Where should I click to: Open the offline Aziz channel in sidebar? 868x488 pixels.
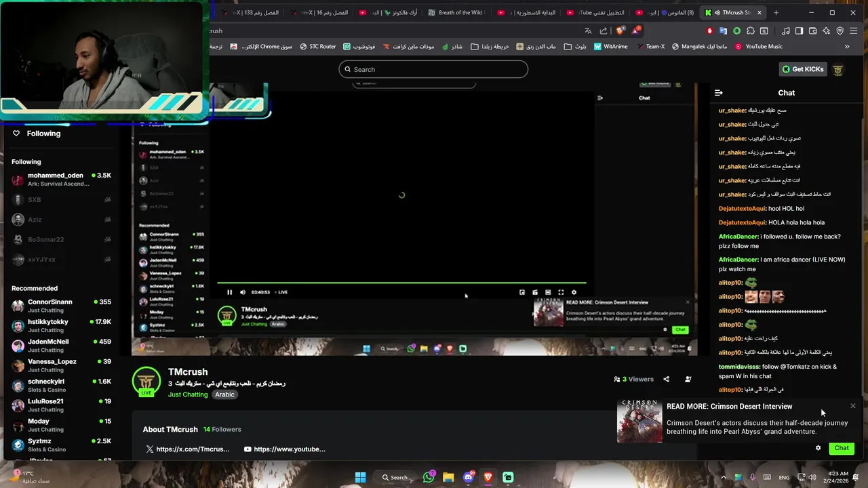coord(61,220)
